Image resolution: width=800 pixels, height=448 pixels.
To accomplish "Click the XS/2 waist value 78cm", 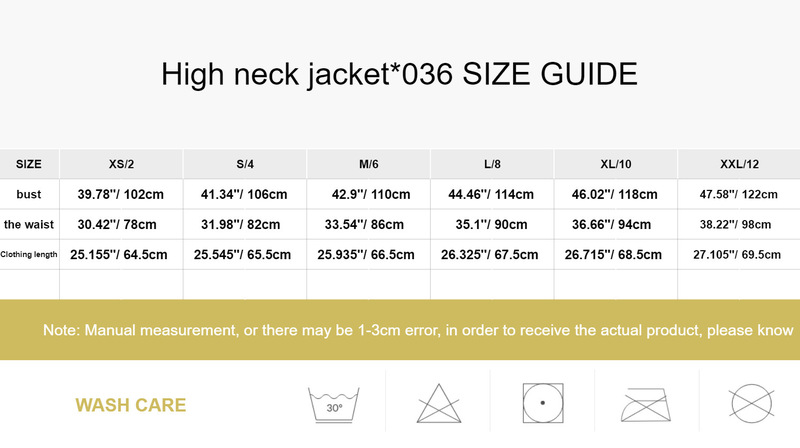I will click(x=121, y=224).
